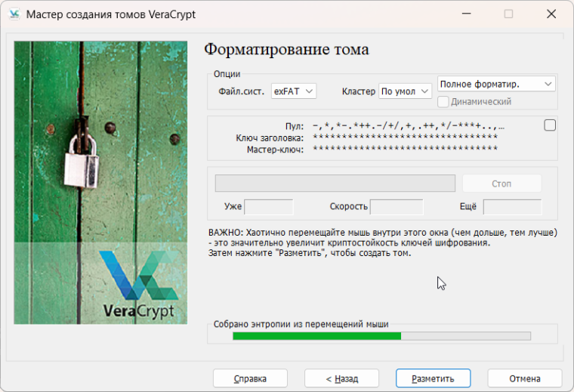The height and width of the screenshot is (392, 574).
Task: Click the Стоп button
Action: coord(501,184)
